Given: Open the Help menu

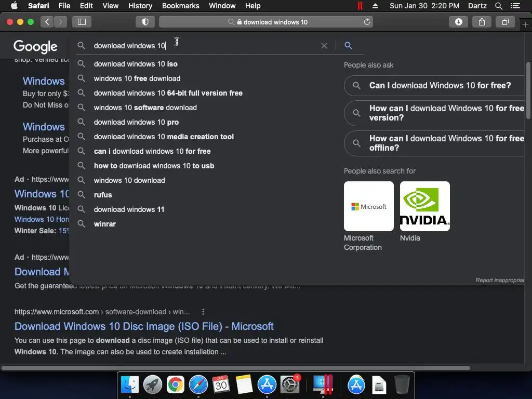Looking at the screenshot, I should click(253, 6).
